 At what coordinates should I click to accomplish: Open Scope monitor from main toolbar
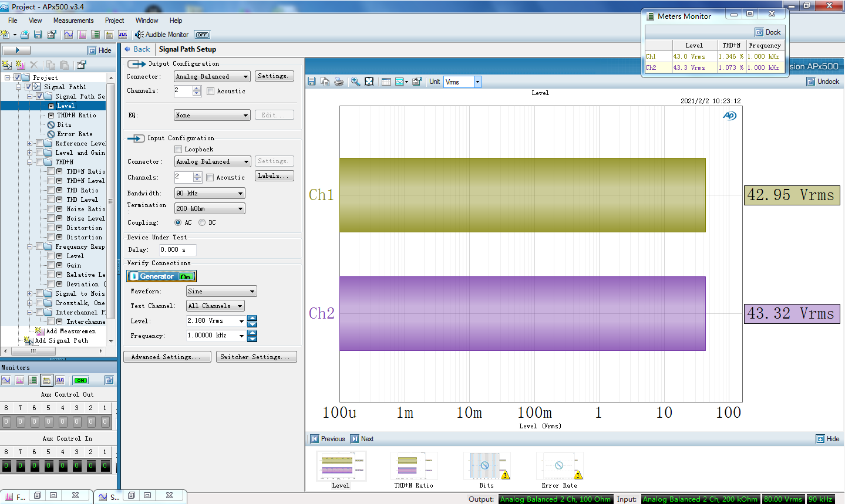[x=69, y=35]
